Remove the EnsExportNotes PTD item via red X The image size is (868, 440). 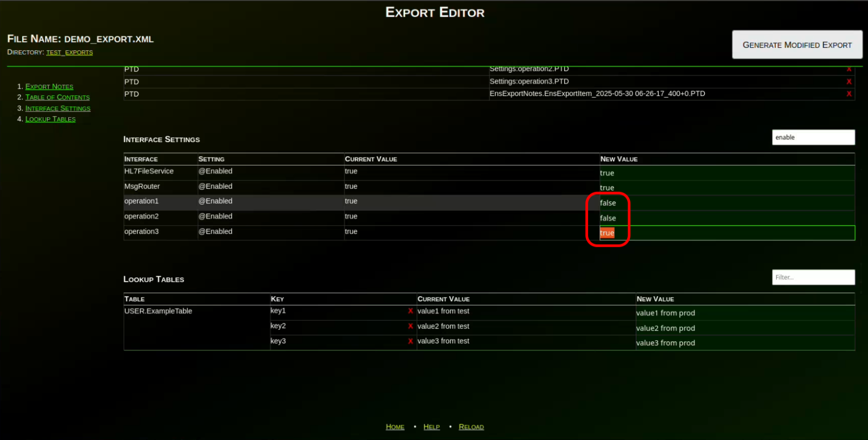click(848, 94)
